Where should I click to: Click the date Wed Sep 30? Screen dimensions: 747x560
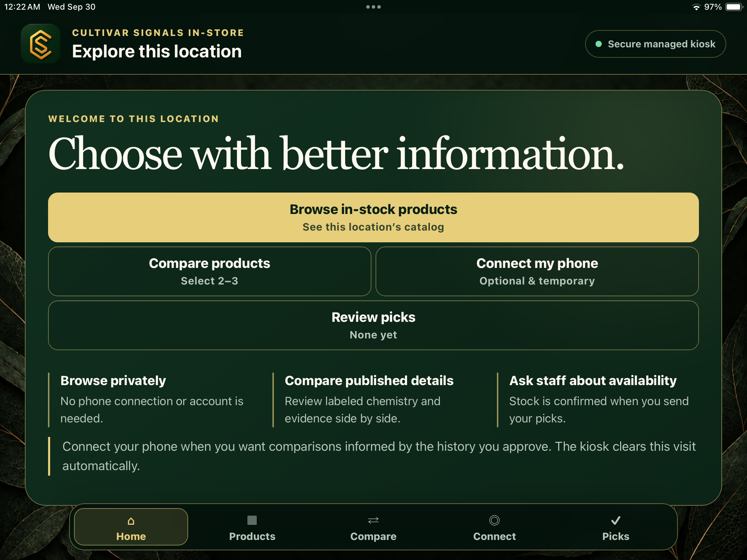[72, 7]
